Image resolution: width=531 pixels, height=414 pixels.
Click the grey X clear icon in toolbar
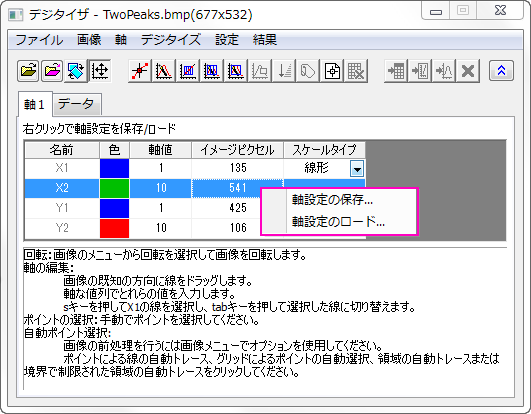coord(468,71)
